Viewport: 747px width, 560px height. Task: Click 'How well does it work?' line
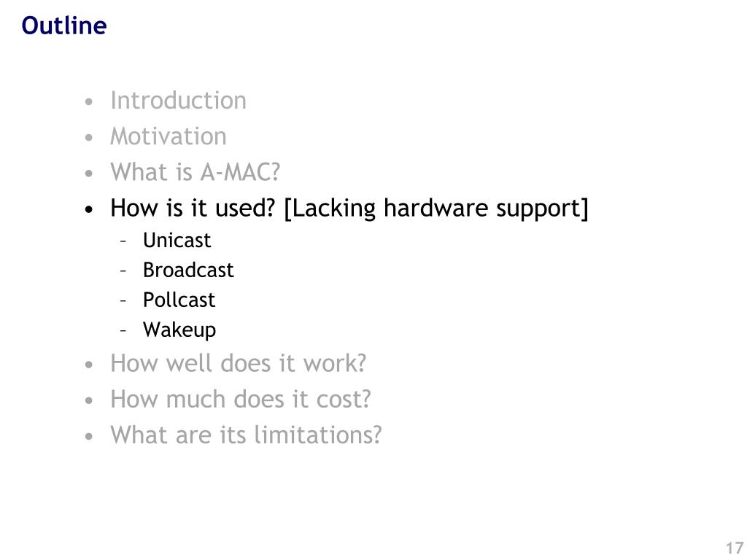tap(239, 363)
